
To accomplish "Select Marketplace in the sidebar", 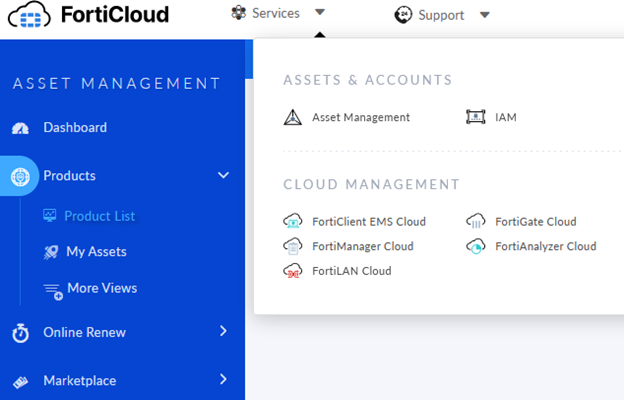I will coord(80,380).
